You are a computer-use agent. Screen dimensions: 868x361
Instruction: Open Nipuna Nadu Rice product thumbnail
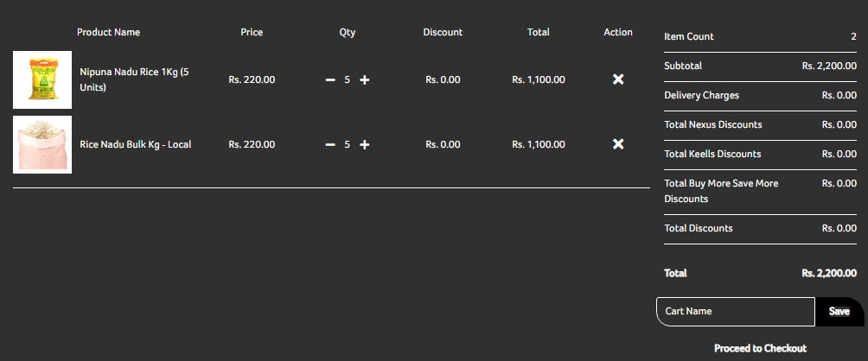[x=42, y=79]
